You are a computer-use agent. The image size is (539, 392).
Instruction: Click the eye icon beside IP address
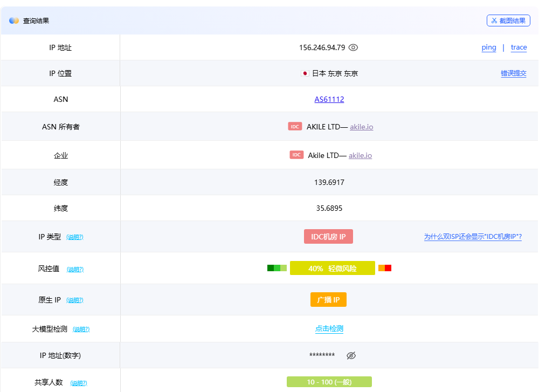(x=353, y=47)
